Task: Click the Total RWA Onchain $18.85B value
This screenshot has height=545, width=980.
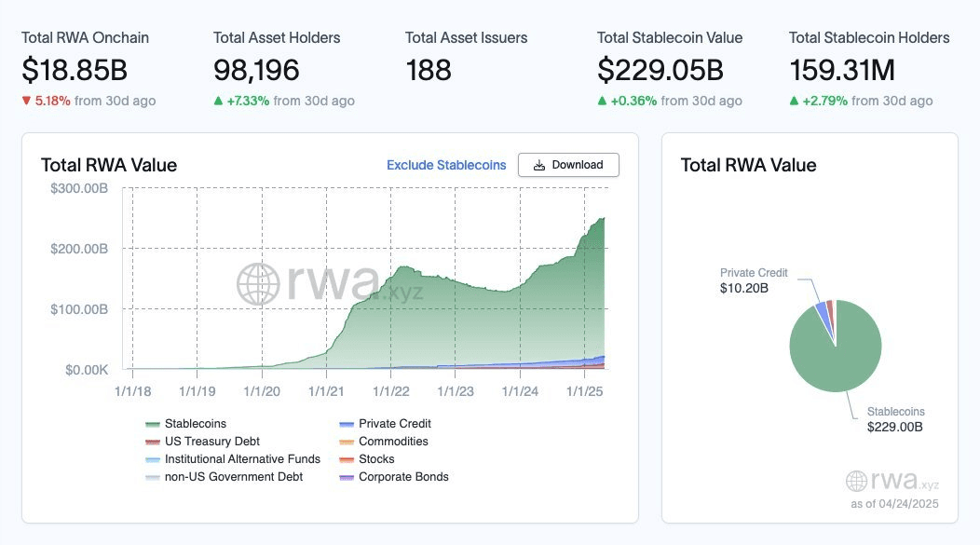Action: 75,70
